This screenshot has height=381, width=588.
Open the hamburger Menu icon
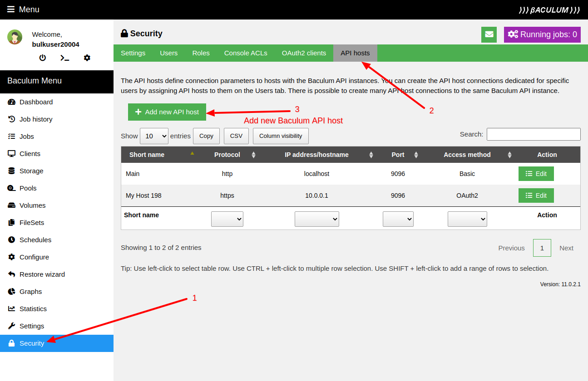tap(11, 10)
